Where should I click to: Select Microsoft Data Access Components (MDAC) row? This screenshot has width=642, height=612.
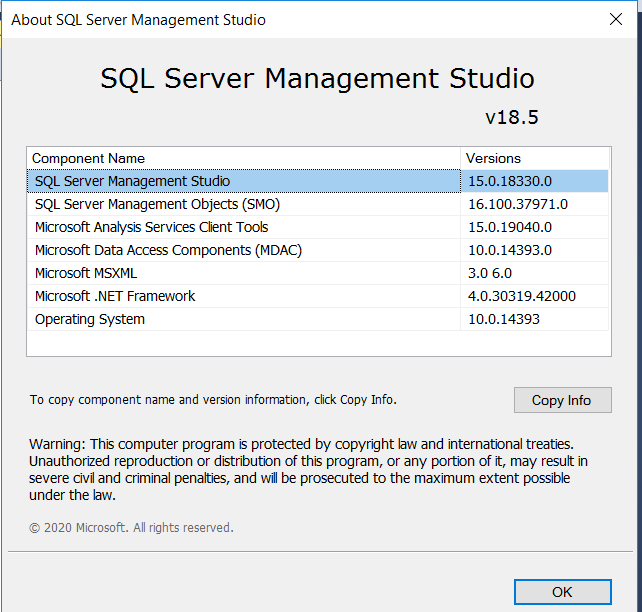tap(317, 250)
